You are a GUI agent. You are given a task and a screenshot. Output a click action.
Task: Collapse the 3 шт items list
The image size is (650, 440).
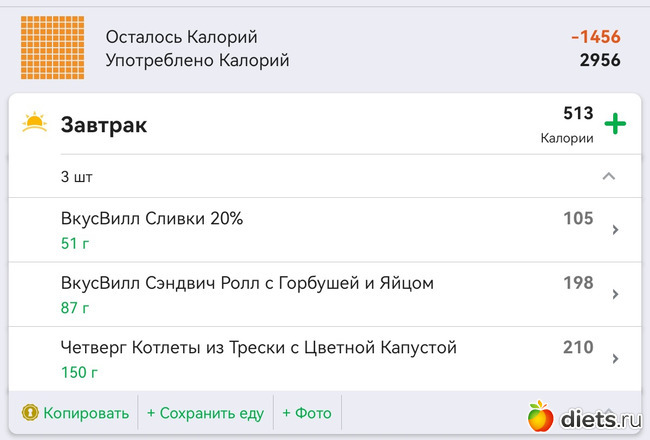click(x=609, y=177)
